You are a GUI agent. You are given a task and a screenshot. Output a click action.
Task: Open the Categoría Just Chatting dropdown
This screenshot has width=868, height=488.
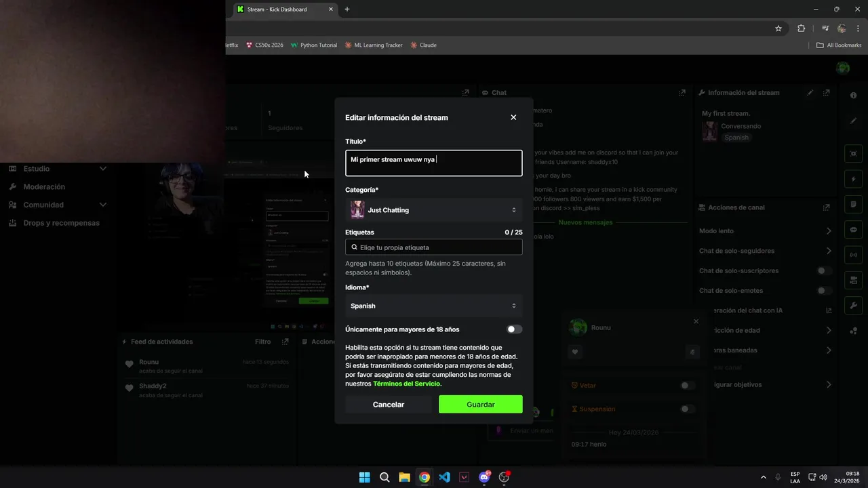tap(433, 210)
